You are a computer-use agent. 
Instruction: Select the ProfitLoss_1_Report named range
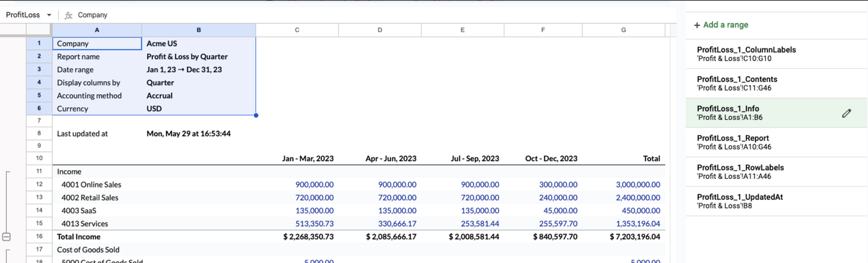[776, 142]
